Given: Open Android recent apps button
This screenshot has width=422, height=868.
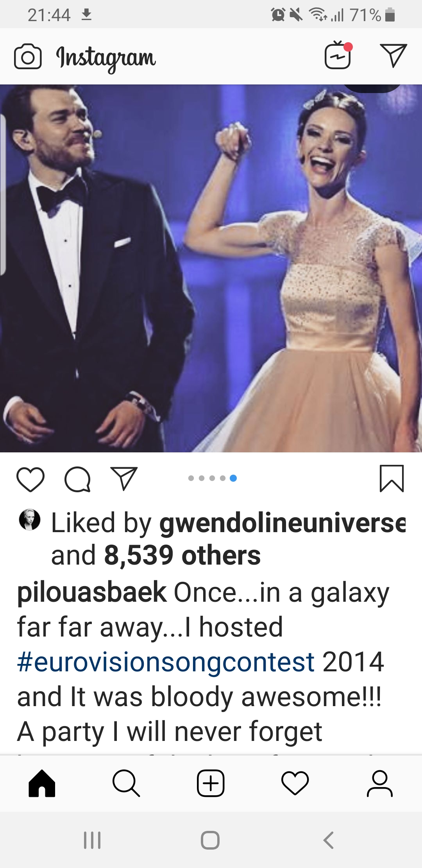Looking at the screenshot, I should point(92,840).
